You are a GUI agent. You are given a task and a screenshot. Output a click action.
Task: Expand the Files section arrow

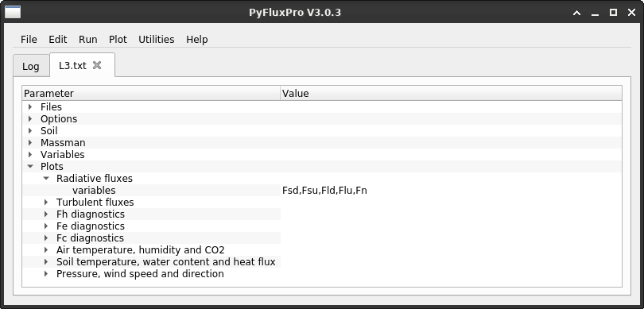30,107
